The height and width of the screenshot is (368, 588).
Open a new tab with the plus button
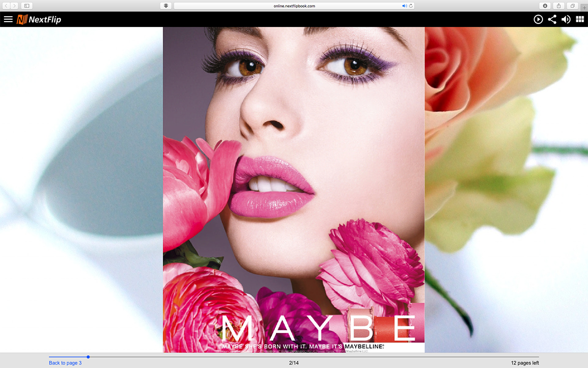click(583, 5)
